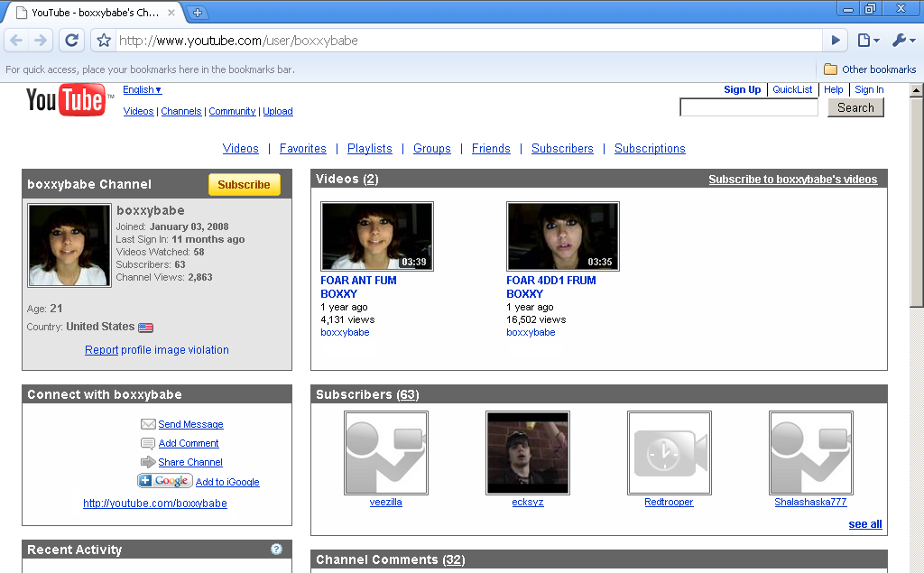Click the United States flag icon

click(x=145, y=328)
